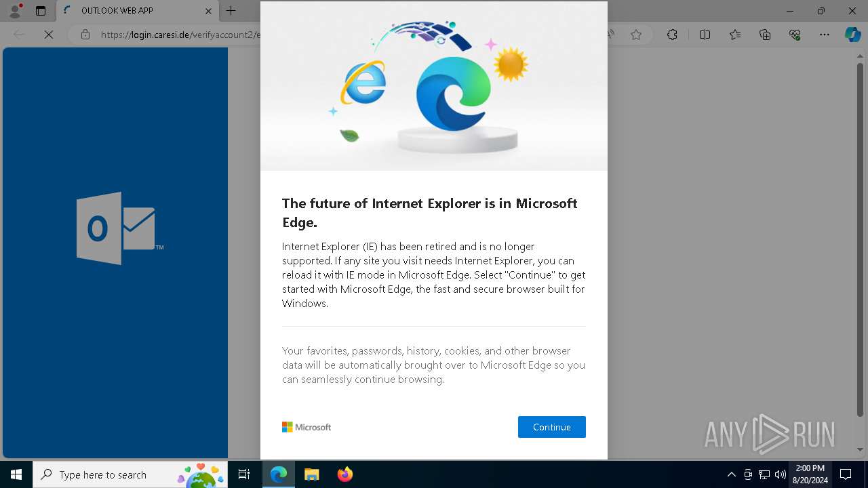Open the Settings and more menu

[825, 35]
